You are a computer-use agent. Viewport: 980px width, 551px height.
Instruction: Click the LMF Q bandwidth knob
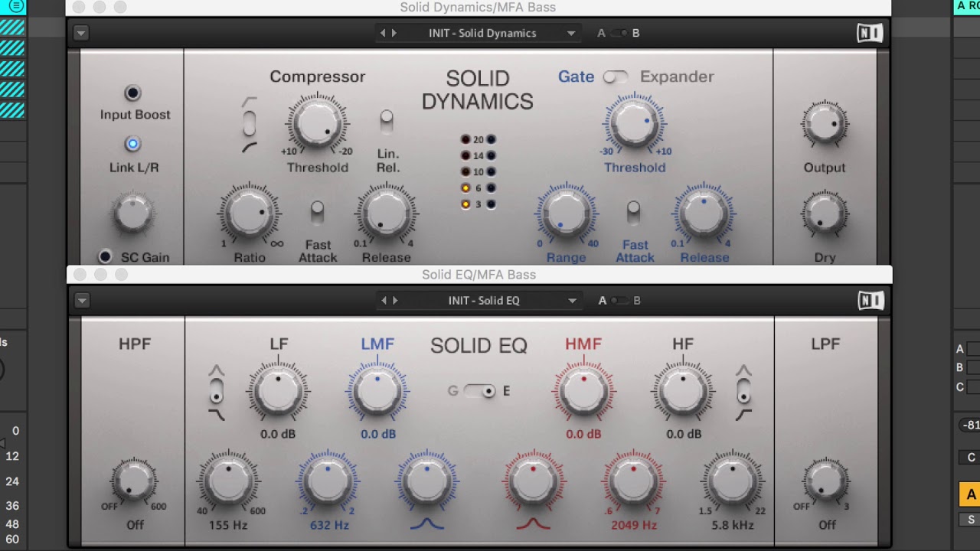pyautogui.click(x=427, y=481)
